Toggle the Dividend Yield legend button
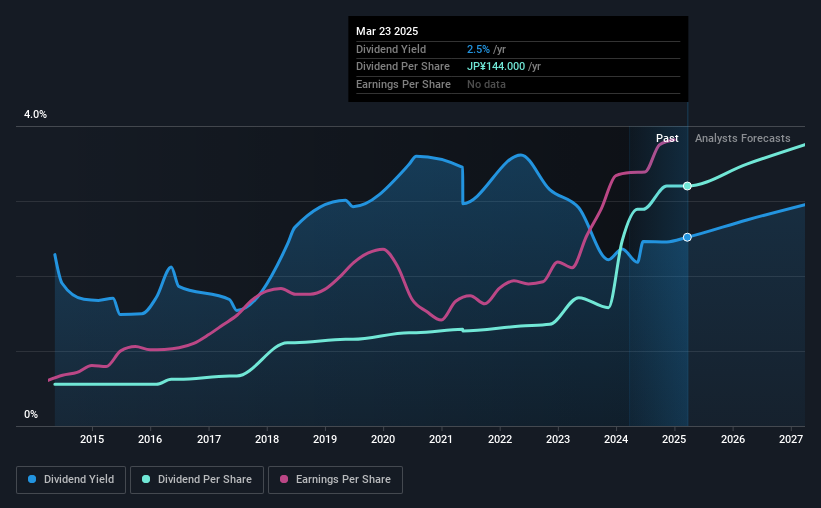 pos(71,480)
